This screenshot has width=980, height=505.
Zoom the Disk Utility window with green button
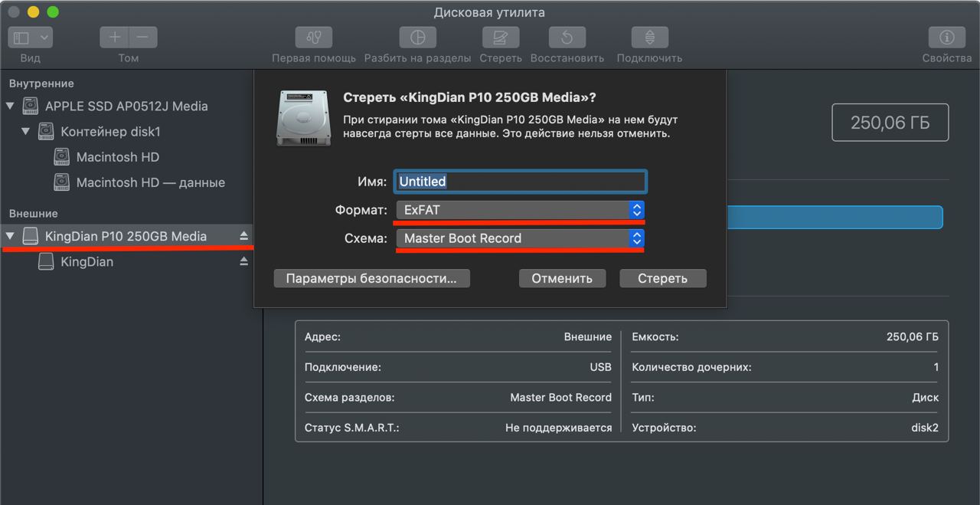(53, 12)
